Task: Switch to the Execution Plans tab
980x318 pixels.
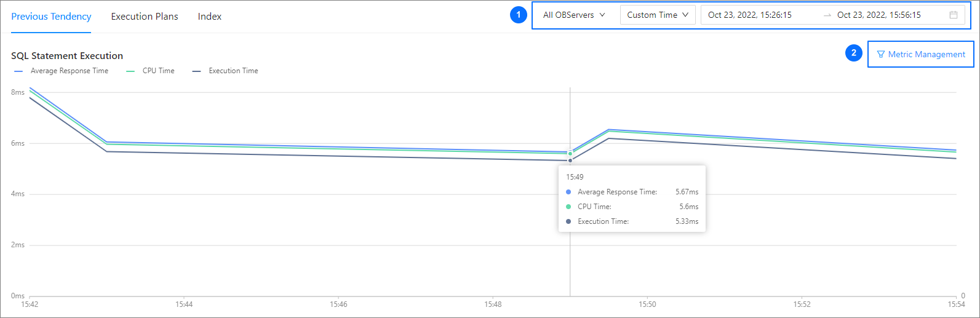Action: pyautogui.click(x=145, y=17)
